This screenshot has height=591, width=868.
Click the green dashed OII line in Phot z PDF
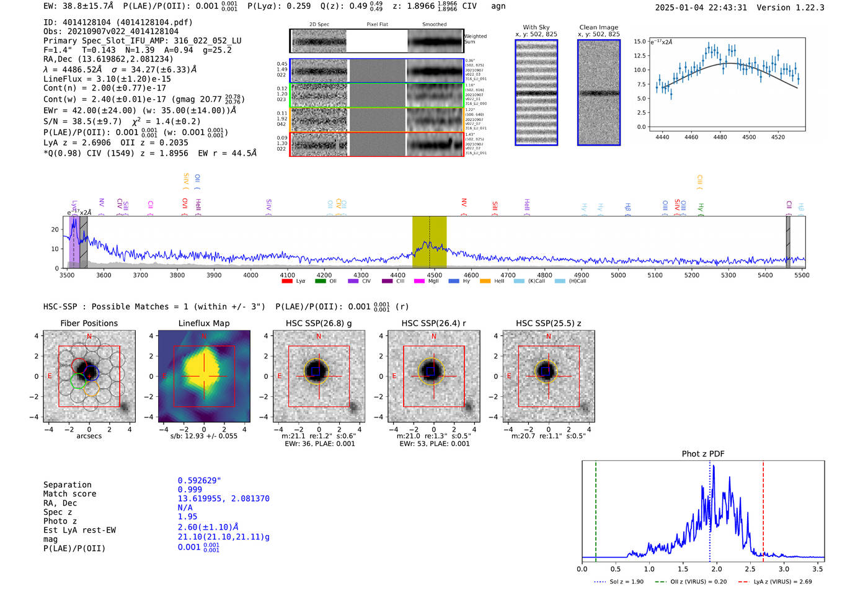click(x=596, y=511)
